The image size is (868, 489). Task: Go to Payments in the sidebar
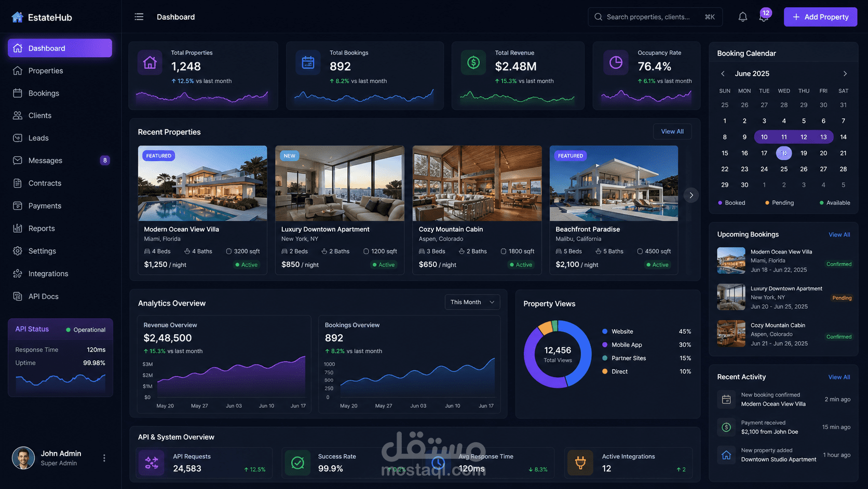60,206
